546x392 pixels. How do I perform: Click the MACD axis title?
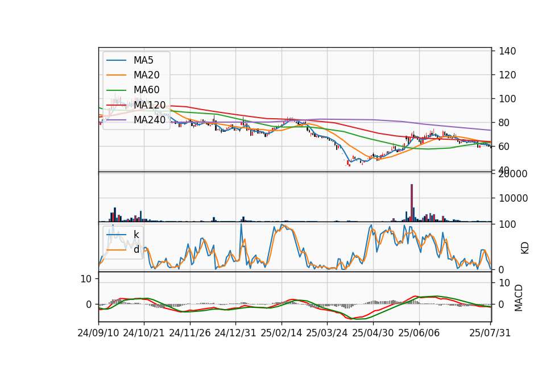coord(519,298)
